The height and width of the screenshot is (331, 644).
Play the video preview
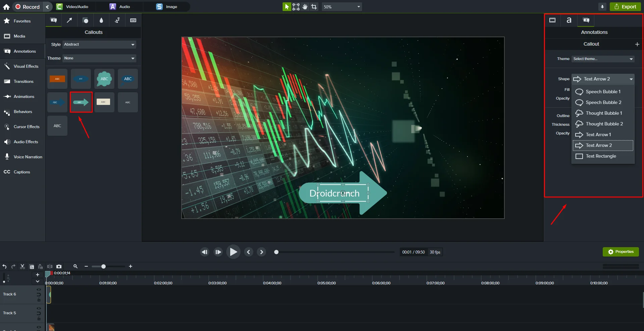[233, 252]
